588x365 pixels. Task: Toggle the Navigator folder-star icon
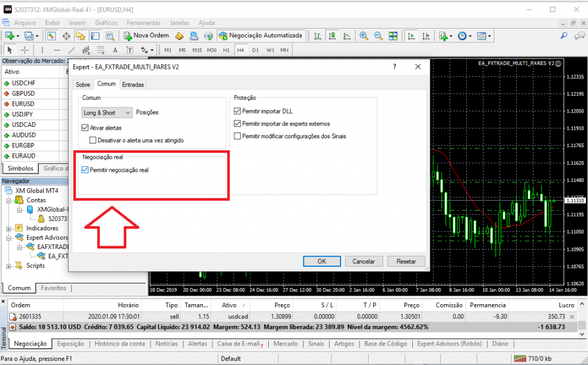pyautogui.click(x=80, y=36)
